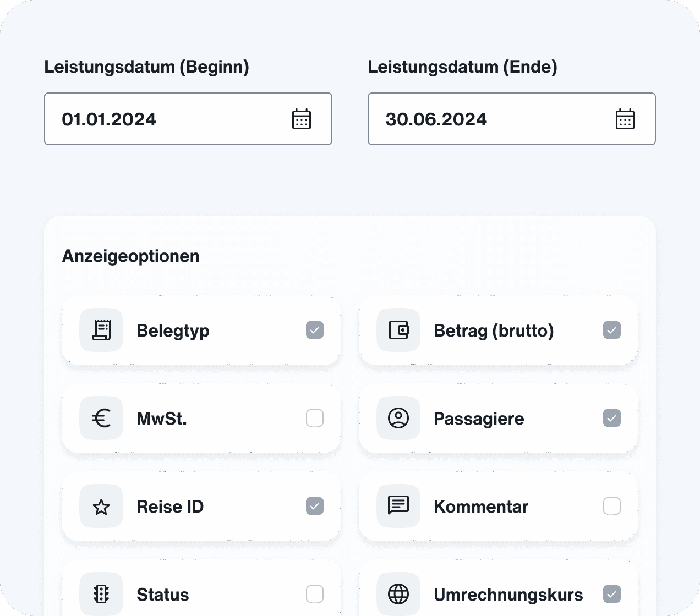Uncheck the Reise ID checkbox

315,506
